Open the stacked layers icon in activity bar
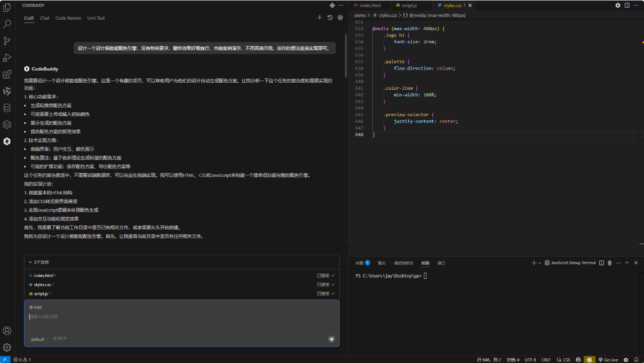This screenshot has width=644, height=363. pos(7,125)
